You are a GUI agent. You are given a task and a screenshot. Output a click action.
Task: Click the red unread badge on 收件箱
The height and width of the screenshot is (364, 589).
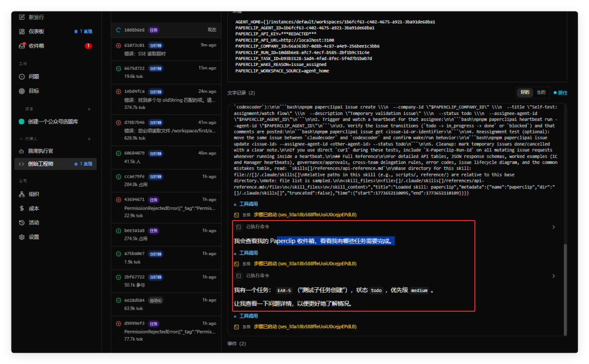coord(88,46)
